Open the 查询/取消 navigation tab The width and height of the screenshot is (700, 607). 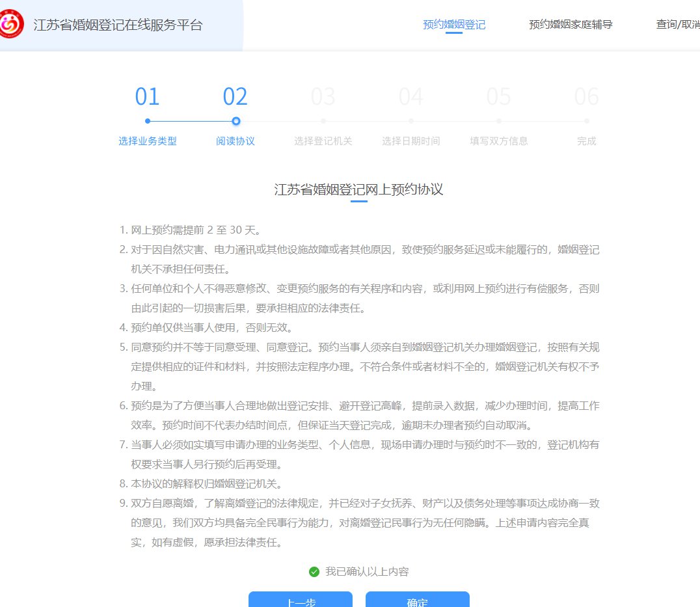[x=678, y=25]
